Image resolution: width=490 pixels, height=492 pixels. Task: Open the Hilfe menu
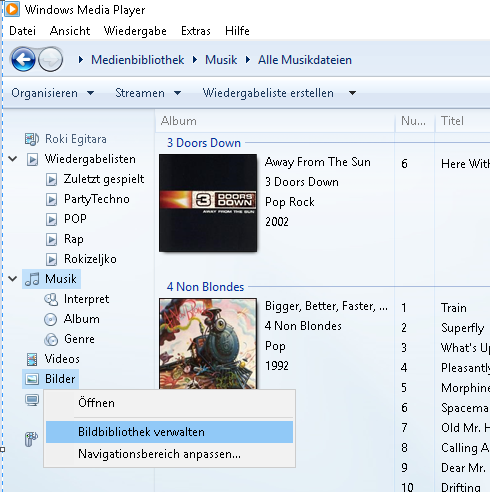pos(237,31)
